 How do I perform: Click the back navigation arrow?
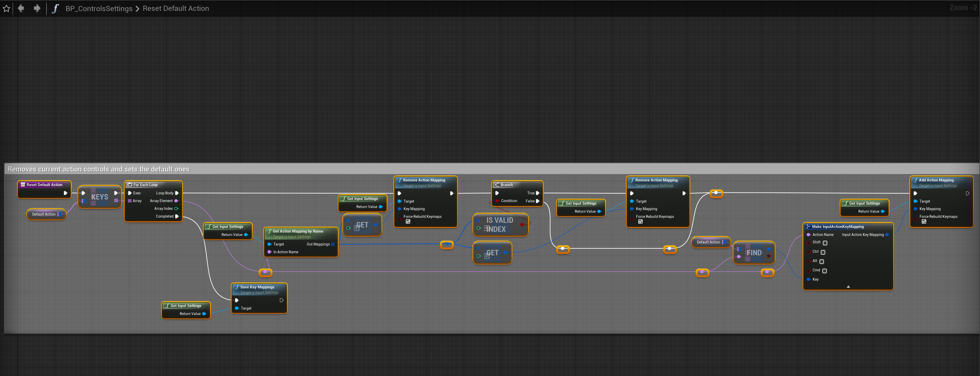pos(21,8)
